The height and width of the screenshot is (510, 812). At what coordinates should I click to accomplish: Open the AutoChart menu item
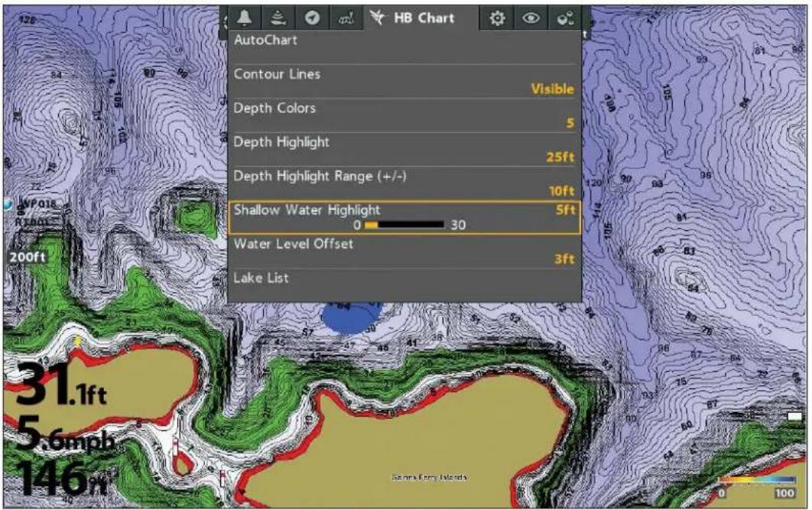click(404, 47)
